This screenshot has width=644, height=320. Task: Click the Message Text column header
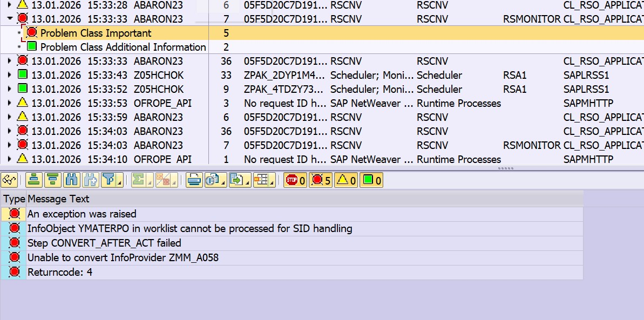coord(58,199)
